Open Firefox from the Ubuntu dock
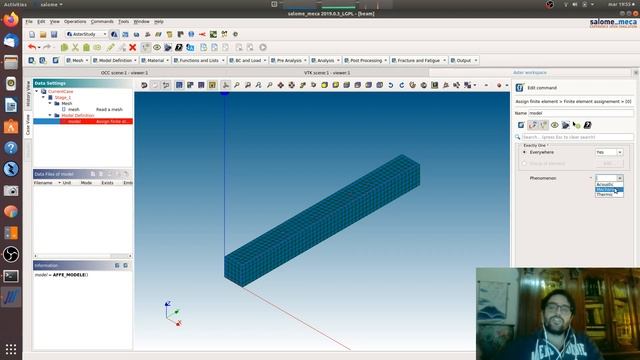The width and height of the screenshot is (640, 360). tap(11, 20)
